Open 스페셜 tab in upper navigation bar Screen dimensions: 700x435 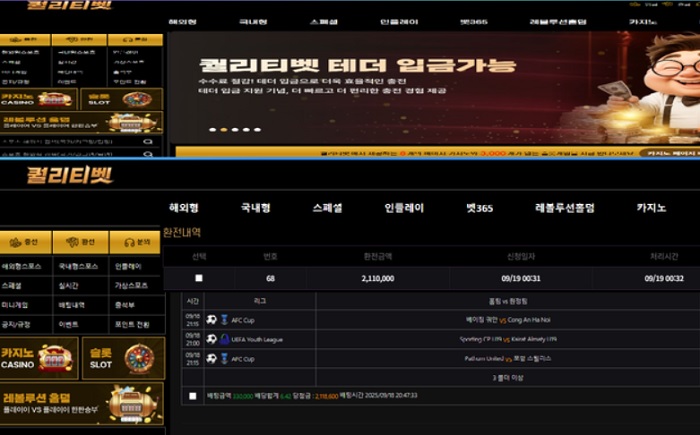click(324, 22)
